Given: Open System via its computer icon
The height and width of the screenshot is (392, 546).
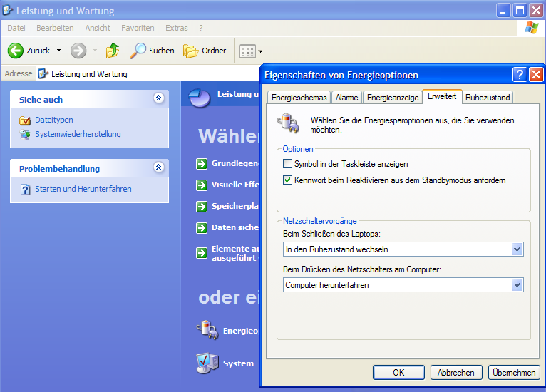Looking at the screenshot, I should [x=207, y=363].
